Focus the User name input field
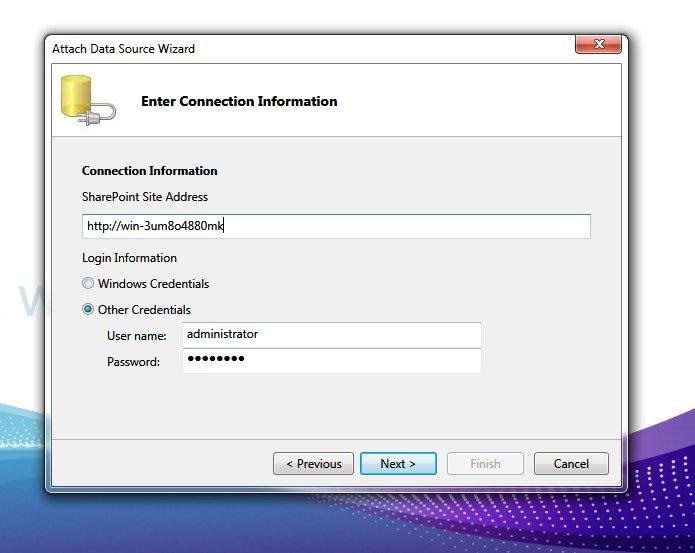 [x=332, y=335]
